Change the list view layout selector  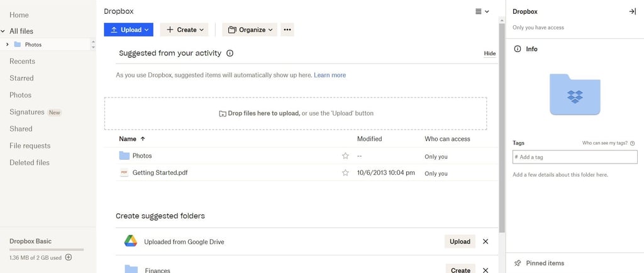click(482, 11)
